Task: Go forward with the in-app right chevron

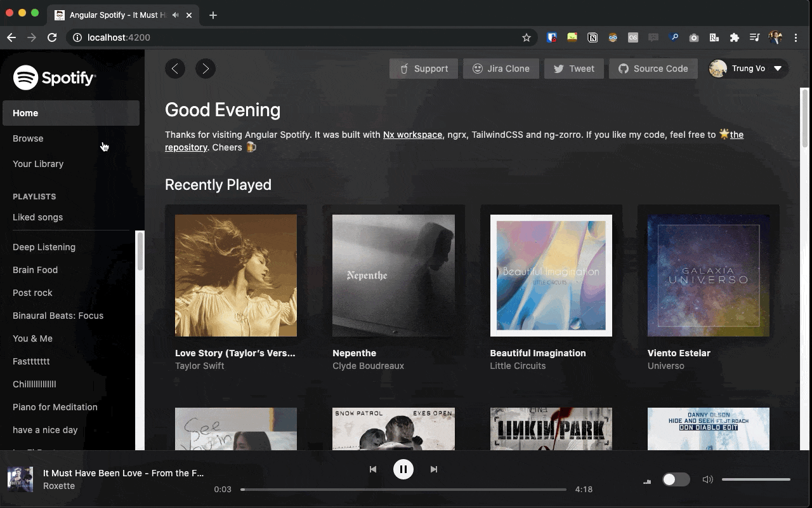Action: click(x=206, y=69)
